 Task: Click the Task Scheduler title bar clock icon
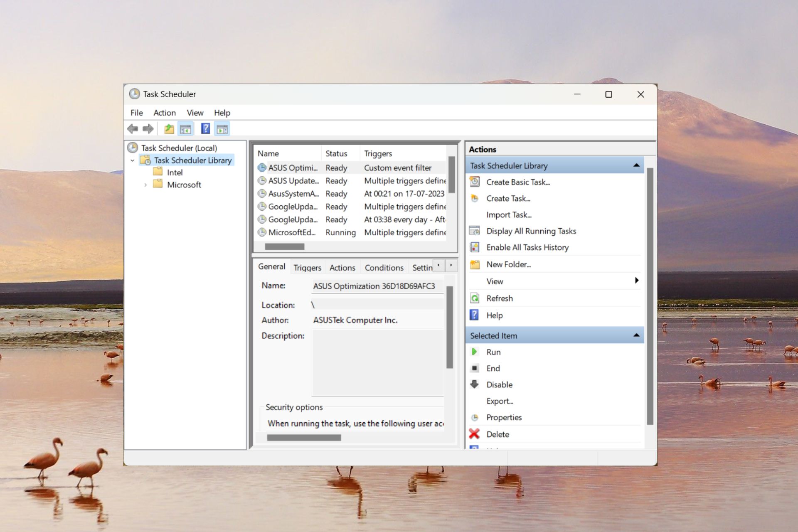(x=134, y=94)
